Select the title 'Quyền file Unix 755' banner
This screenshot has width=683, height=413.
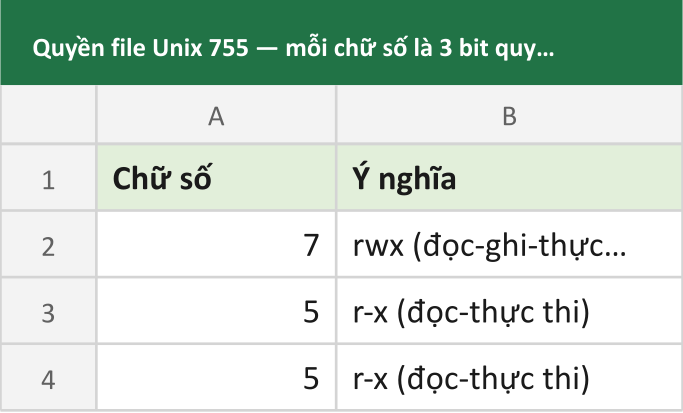click(342, 43)
